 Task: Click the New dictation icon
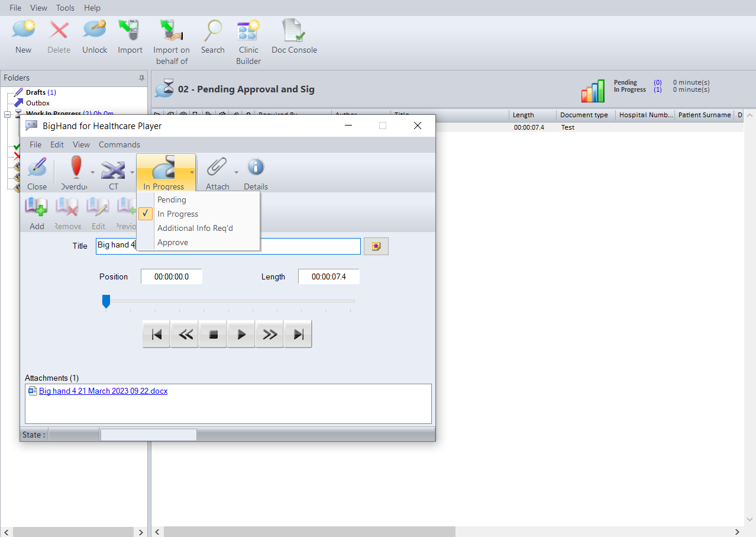click(24, 30)
